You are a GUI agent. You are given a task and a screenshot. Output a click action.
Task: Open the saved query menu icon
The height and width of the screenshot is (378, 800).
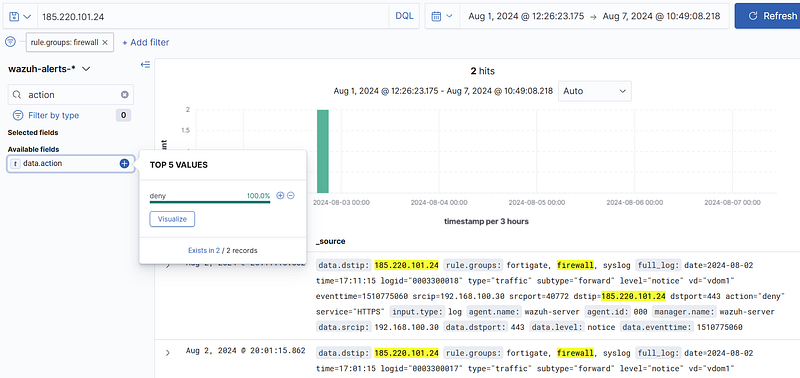click(20, 16)
